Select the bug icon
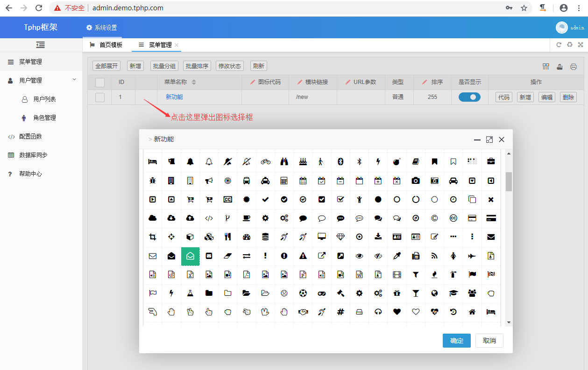This screenshot has width=588, height=370. click(x=152, y=181)
